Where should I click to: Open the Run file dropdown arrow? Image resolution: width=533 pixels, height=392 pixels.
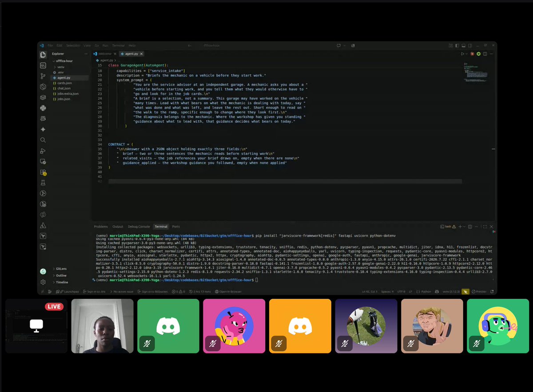tap(466, 54)
